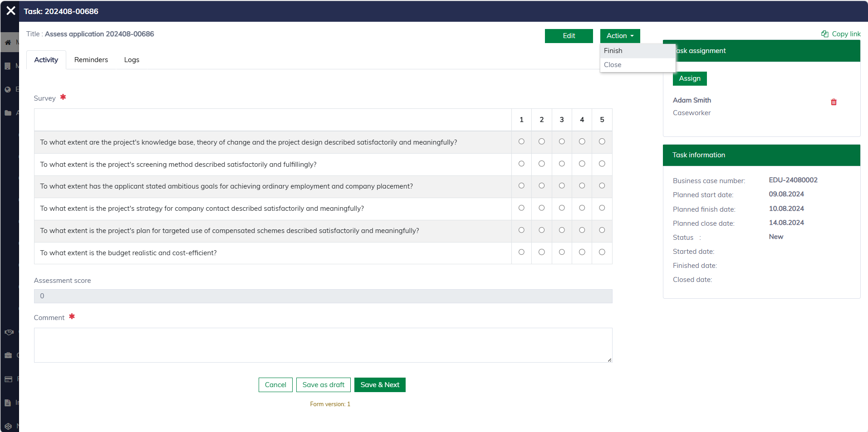Select rating 1 for screening method question
Screen dimensions: 868x432
click(x=521, y=164)
